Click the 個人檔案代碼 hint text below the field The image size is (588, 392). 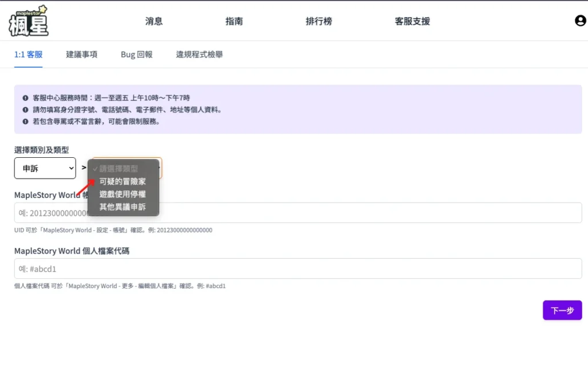click(x=120, y=286)
